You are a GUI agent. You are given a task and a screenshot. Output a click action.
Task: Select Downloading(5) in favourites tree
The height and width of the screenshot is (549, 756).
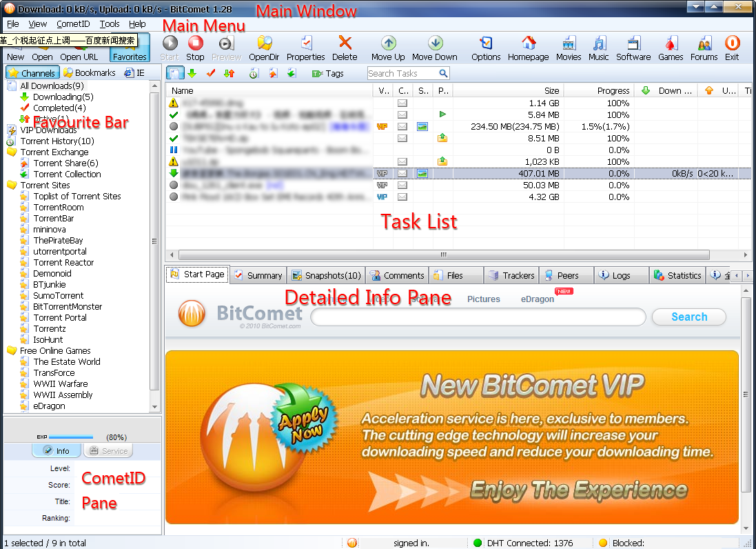coord(63,97)
